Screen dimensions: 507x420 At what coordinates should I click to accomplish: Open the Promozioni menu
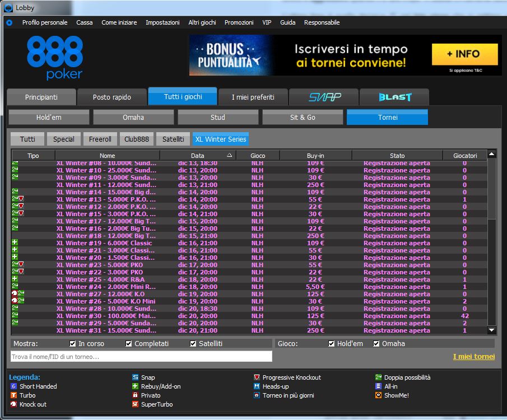pyautogui.click(x=239, y=22)
